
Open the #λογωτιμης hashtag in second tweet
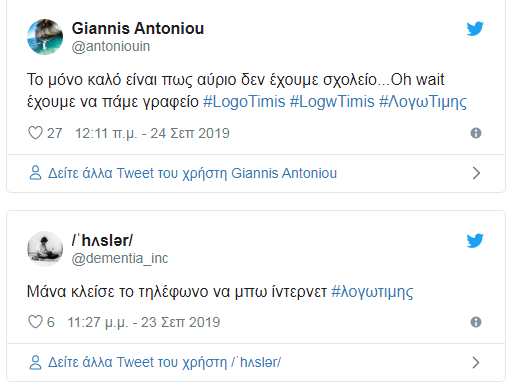point(372,292)
